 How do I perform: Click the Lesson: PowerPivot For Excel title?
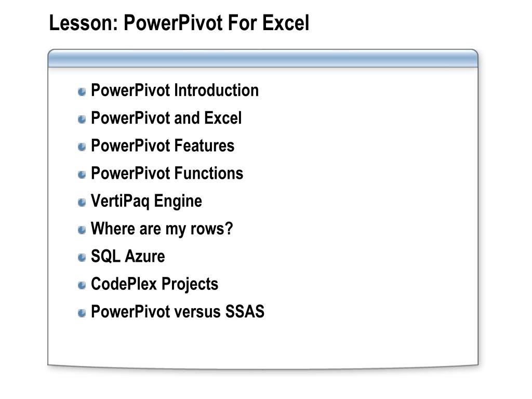179,23
